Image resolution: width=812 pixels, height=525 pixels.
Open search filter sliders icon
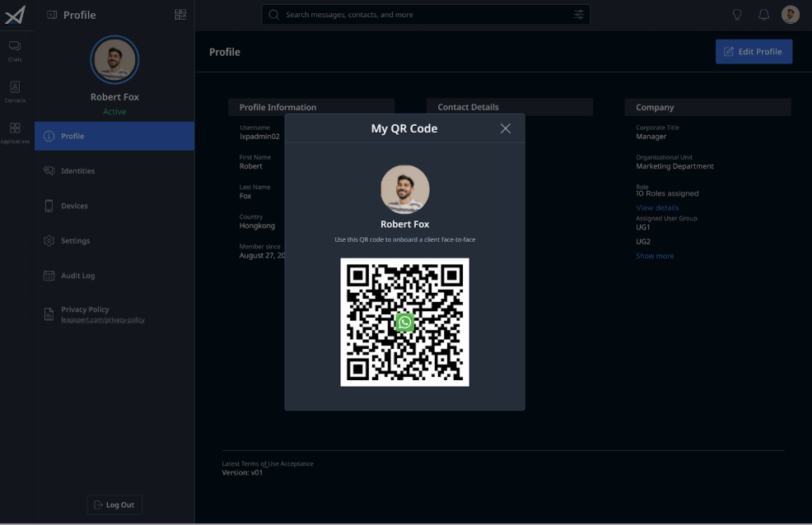579,15
